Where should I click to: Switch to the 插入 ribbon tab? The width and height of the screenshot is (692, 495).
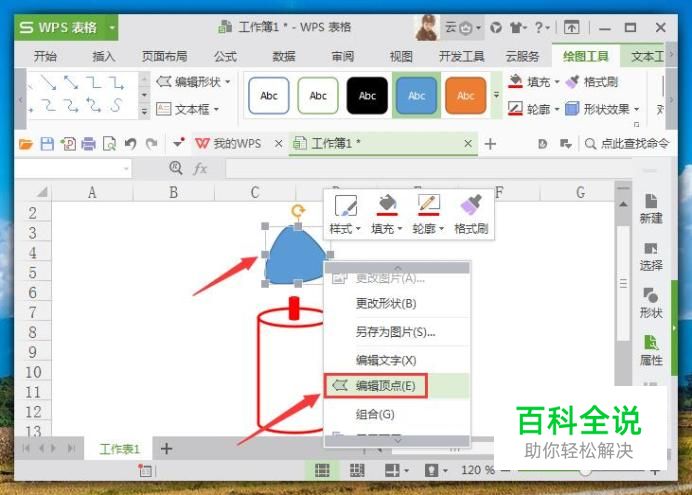pyautogui.click(x=104, y=56)
